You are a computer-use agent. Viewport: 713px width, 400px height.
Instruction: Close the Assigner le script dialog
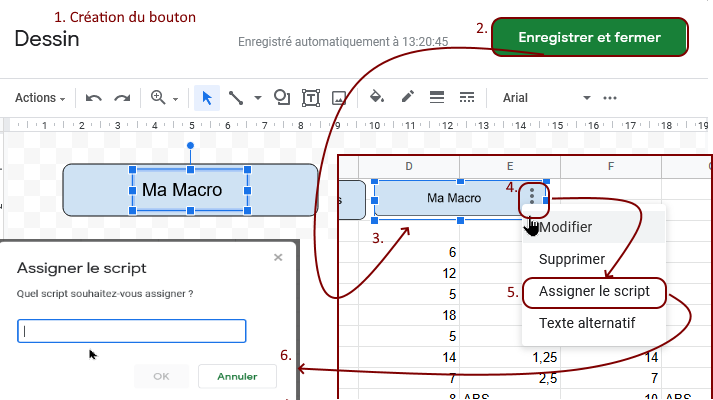[x=278, y=257]
